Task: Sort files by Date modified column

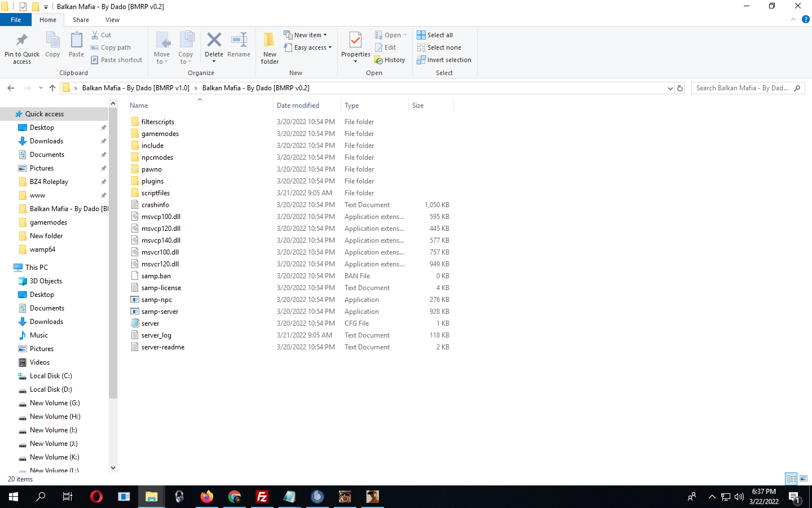Action: click(298, 106)
